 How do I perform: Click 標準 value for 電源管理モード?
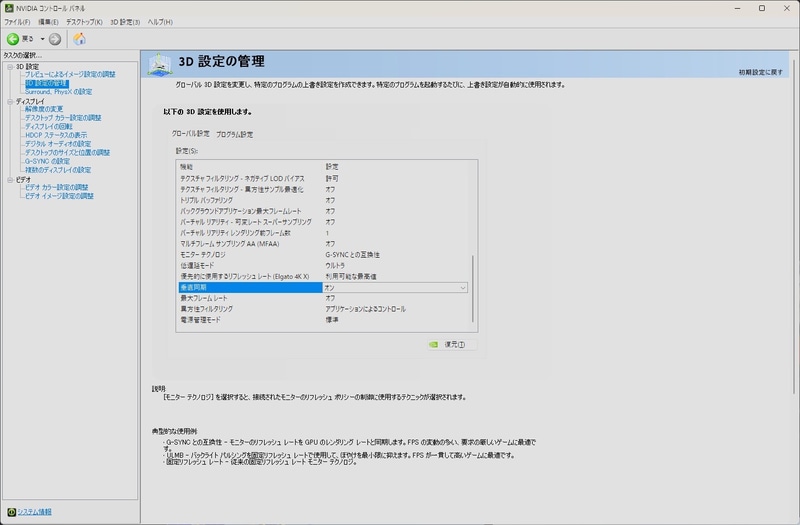point(332,320)
